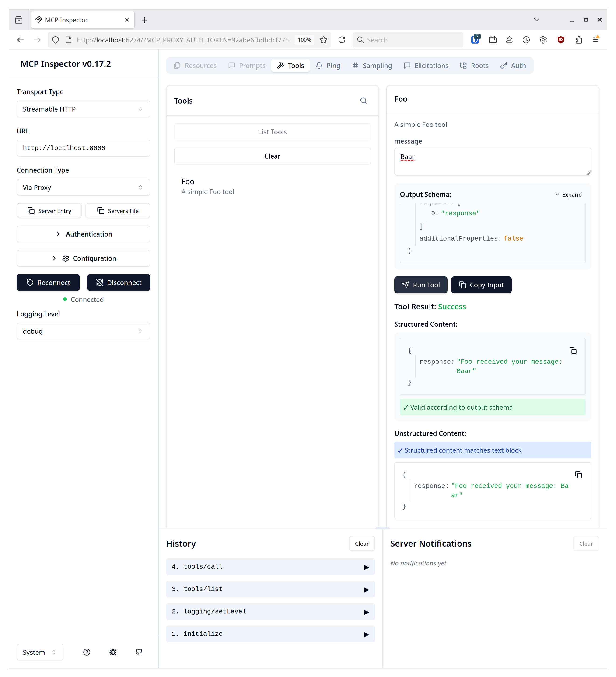Expand the Output Schema view
This screenshot has height=677, width=616.
pos(568,194)
